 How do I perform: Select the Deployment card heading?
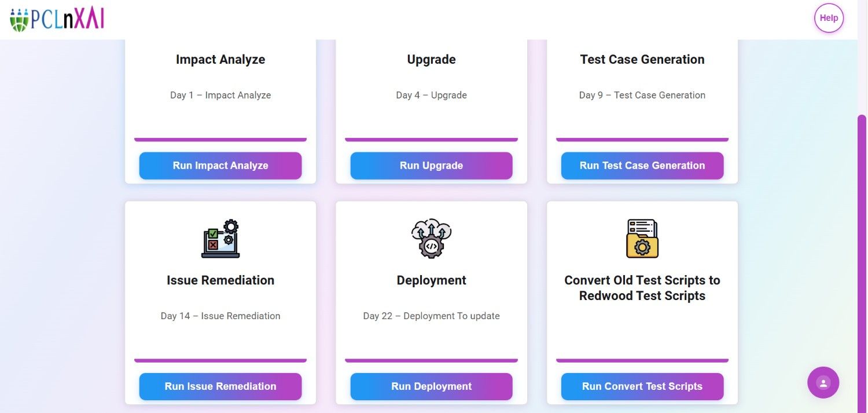[x=431, y=280]
